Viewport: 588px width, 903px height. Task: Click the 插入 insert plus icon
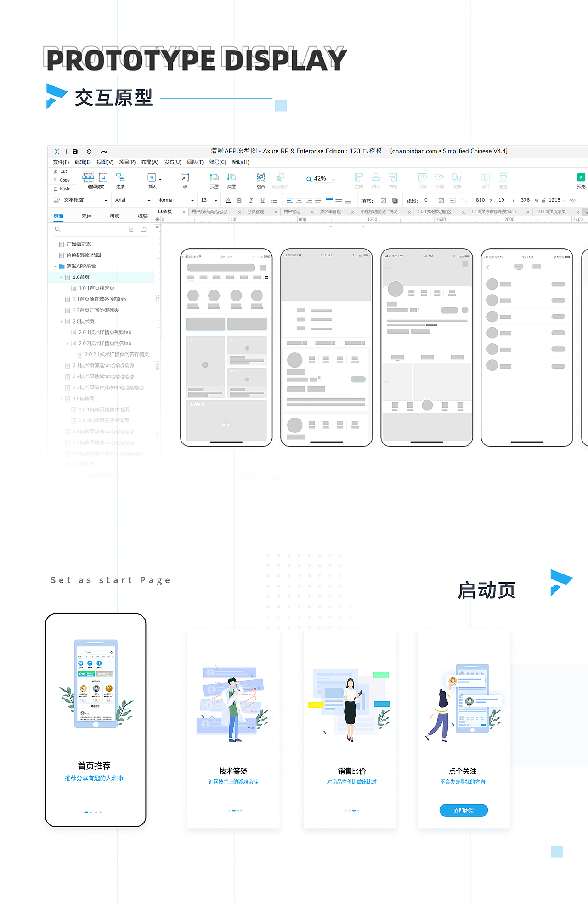coord(152,177)
